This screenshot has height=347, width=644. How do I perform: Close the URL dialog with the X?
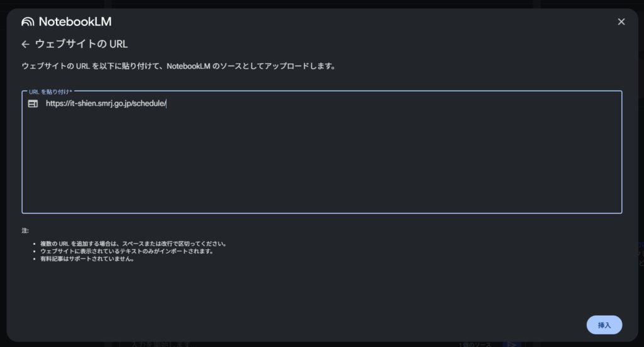click(x=621, y=22)
